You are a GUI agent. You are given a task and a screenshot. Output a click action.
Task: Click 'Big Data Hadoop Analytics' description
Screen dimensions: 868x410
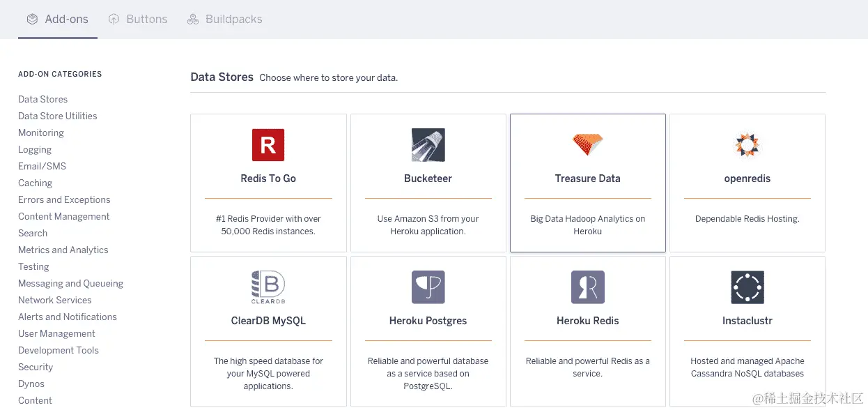587,225
